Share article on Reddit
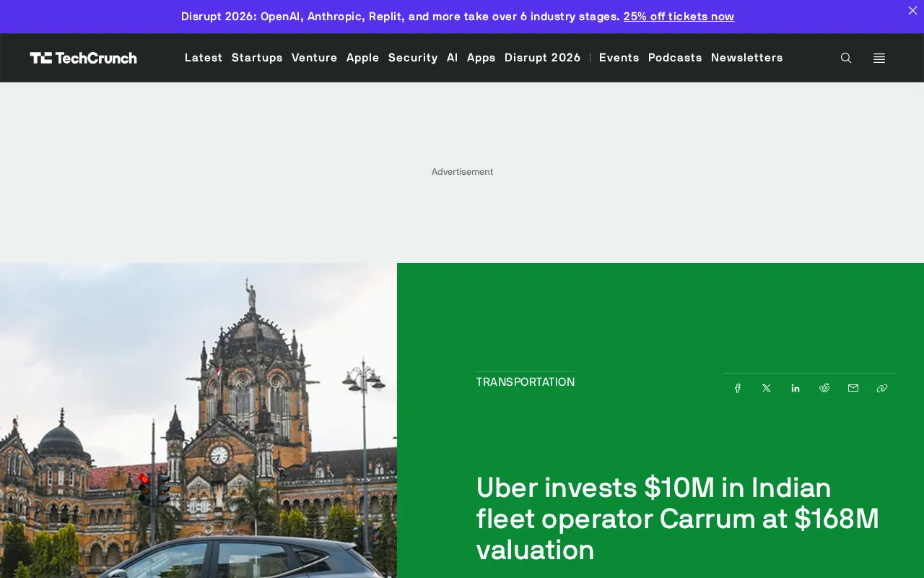924x578 pixels. coord(824,388)
